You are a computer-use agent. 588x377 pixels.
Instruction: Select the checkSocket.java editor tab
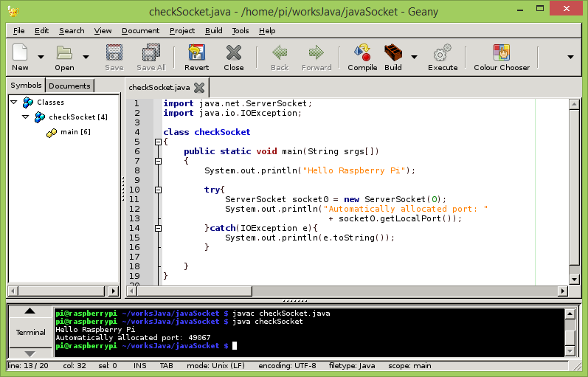(159, 87)
